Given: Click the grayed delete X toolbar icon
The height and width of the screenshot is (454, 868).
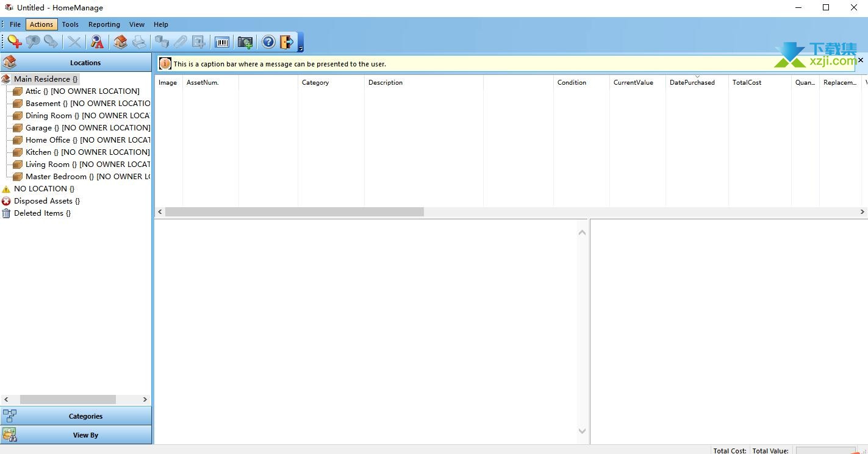Looking at the screenshot, I should (x=74, y=42).
